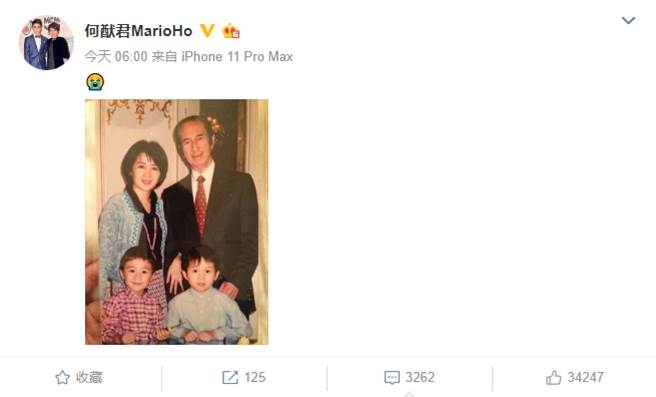Image resolution: width=656 pixels, height=397 pixels.
Task: Click the comment speech bubble icon
Action: point(392,377)
